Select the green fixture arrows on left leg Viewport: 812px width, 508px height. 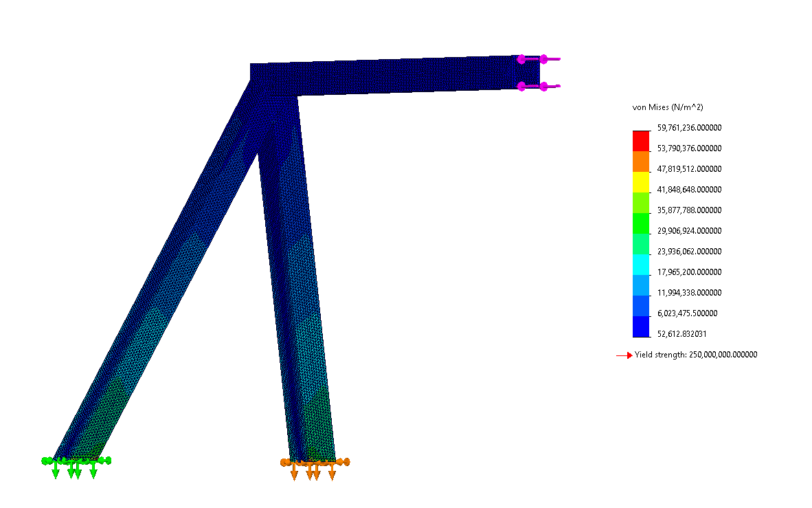(76, 467)
